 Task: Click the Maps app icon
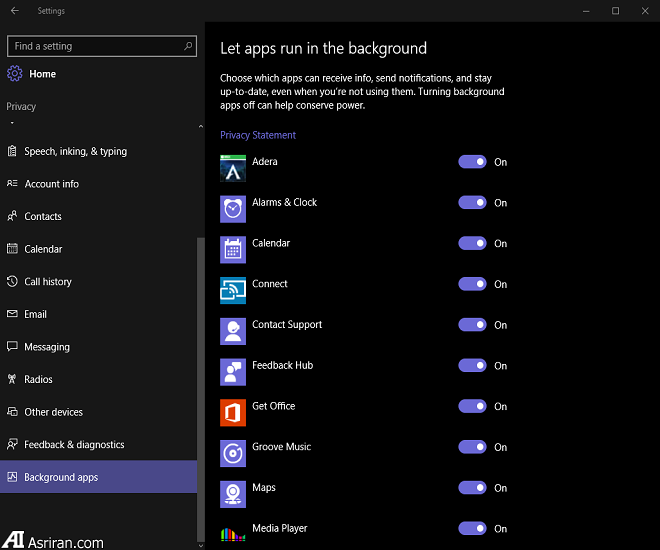(233, 494)
